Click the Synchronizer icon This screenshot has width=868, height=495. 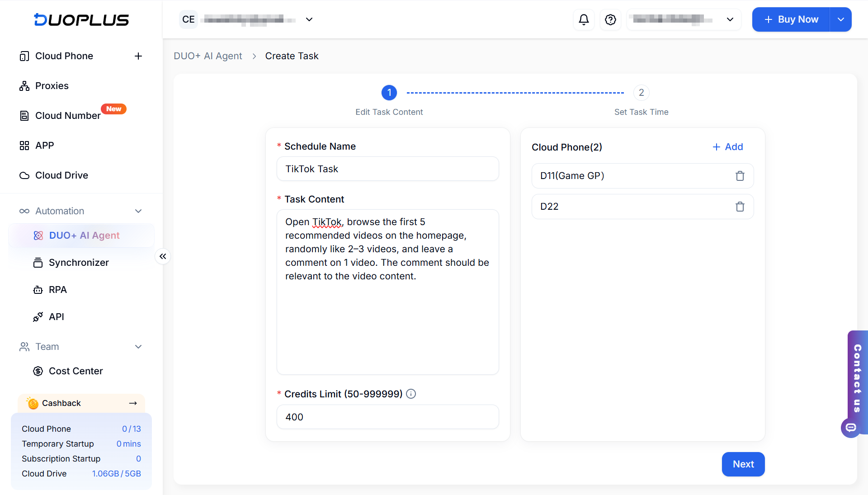coord(38,263)
